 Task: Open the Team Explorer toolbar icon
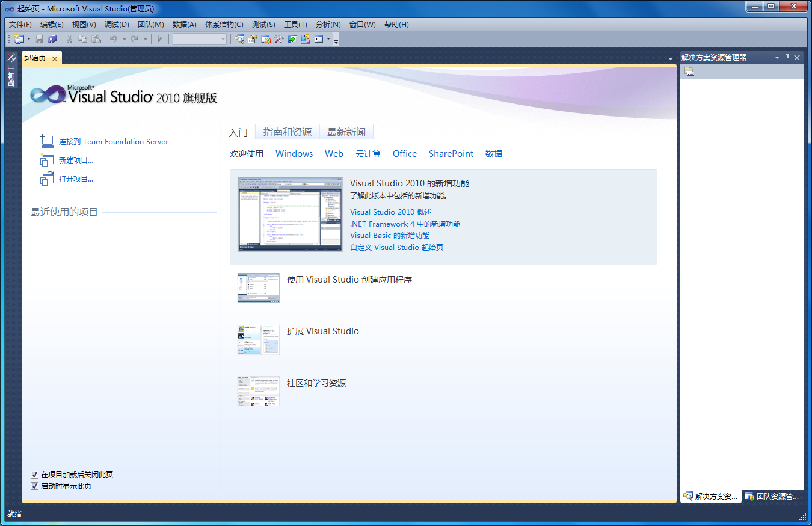265,39
